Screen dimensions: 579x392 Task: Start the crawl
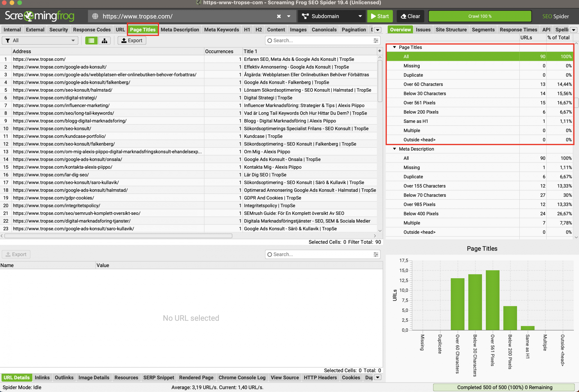pyautogui.click(x=380, y=16)
